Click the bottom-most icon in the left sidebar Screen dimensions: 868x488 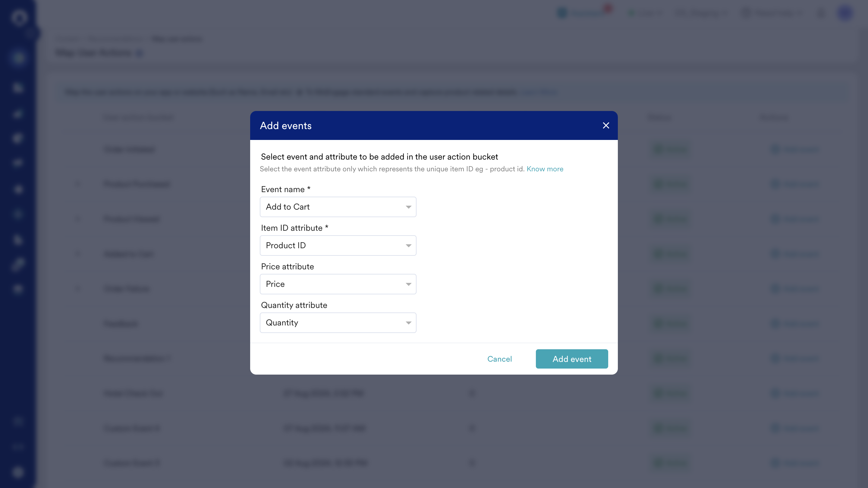pos(18,472)
